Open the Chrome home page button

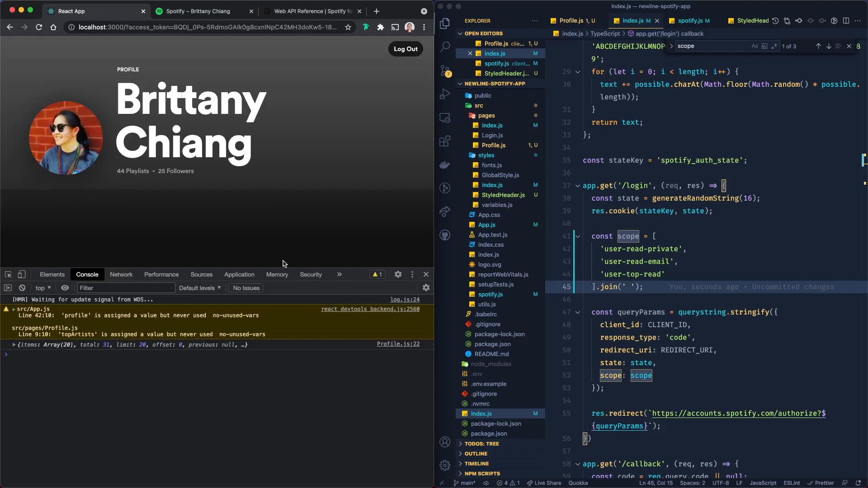53,27
